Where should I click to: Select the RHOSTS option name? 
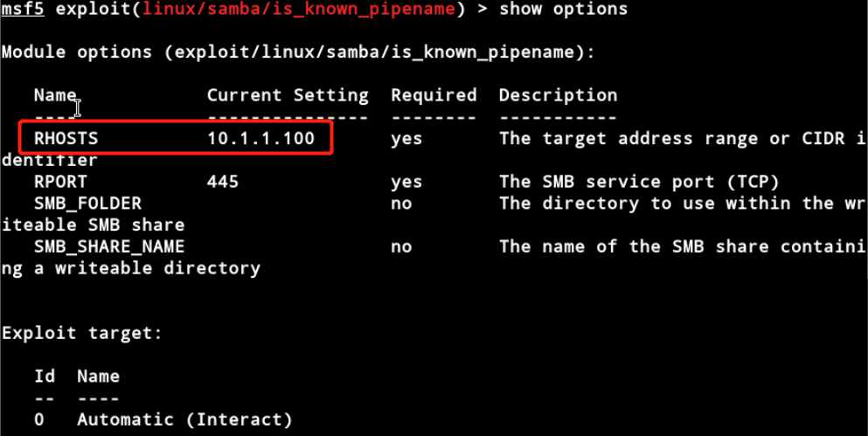pos(66,139)
